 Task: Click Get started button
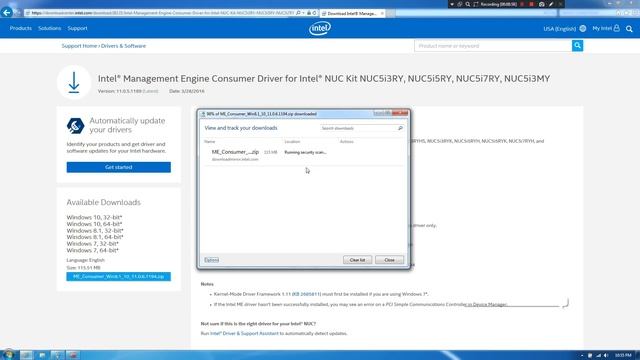tap(119, 167)
